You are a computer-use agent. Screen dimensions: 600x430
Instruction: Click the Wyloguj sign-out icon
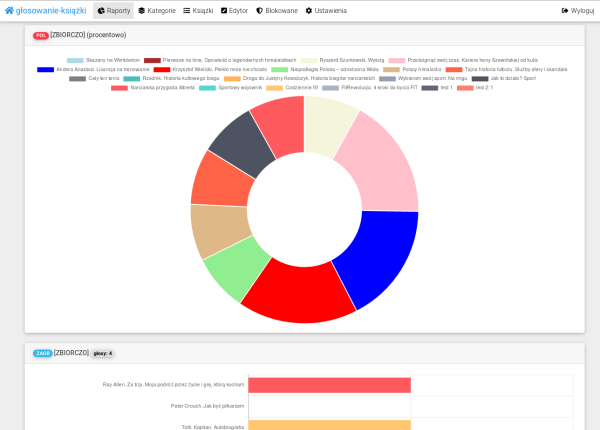565,10
